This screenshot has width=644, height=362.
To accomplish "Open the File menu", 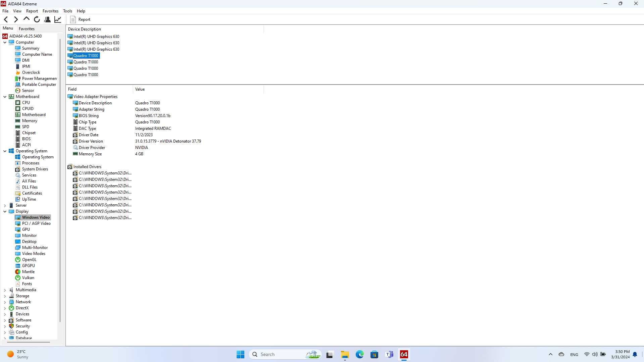I will (5, 11).
